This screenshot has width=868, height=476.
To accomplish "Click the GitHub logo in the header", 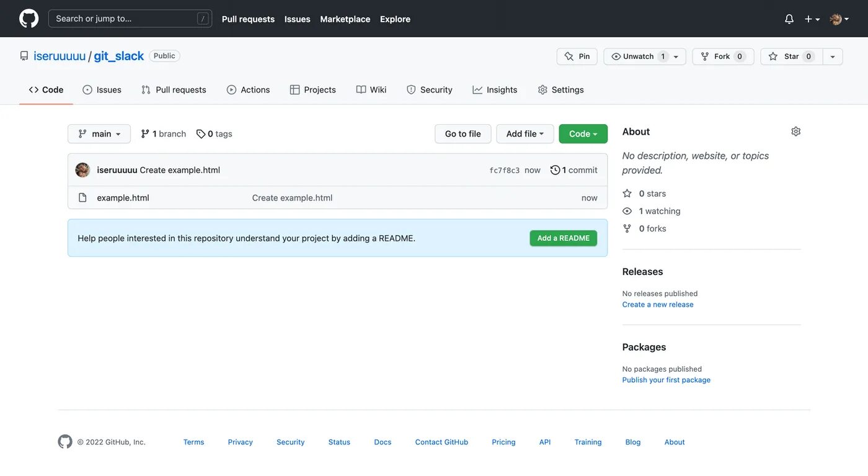I will (x=29, y=19).
